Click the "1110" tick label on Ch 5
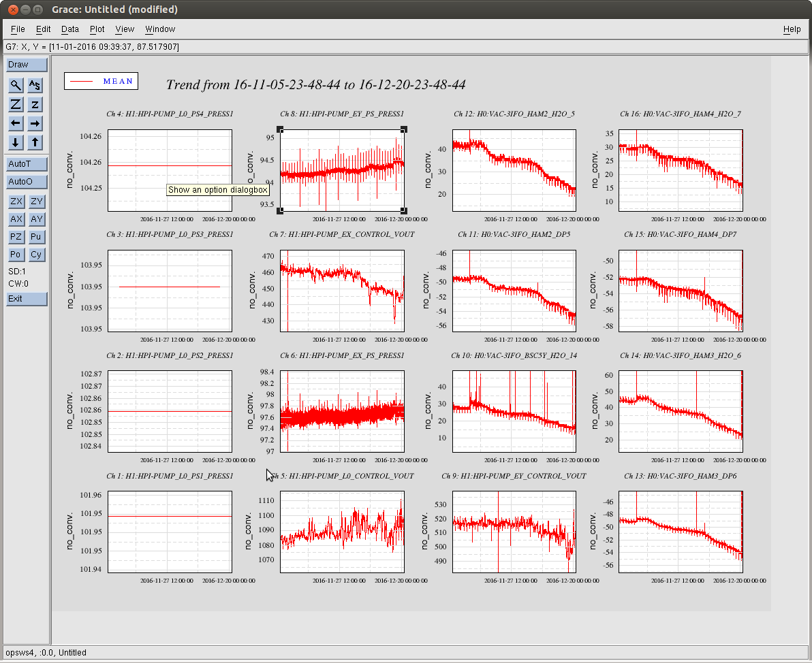812x663 pixels. click(x=266, y=500)
